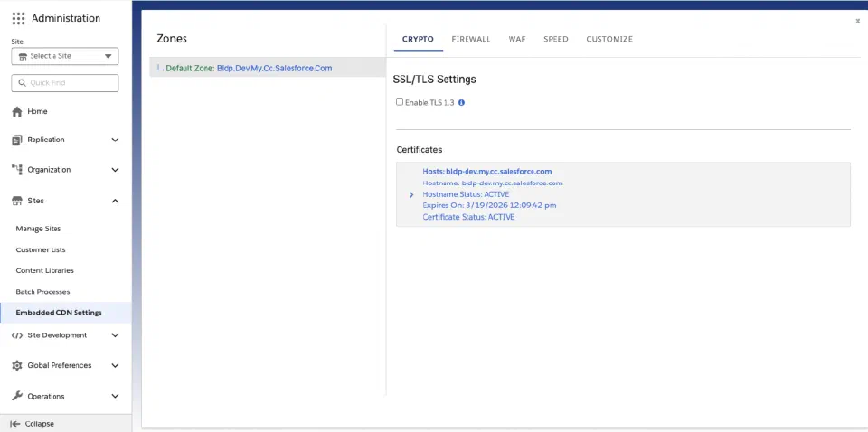Click the Quick Find magnifier icon

pyautogui.click(x=22, y=83)
